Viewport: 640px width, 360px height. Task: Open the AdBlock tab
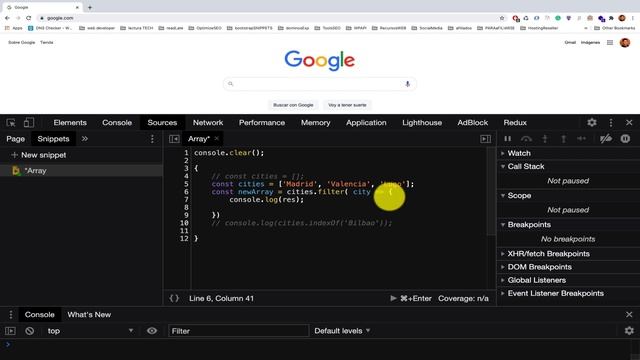point(472,122)
